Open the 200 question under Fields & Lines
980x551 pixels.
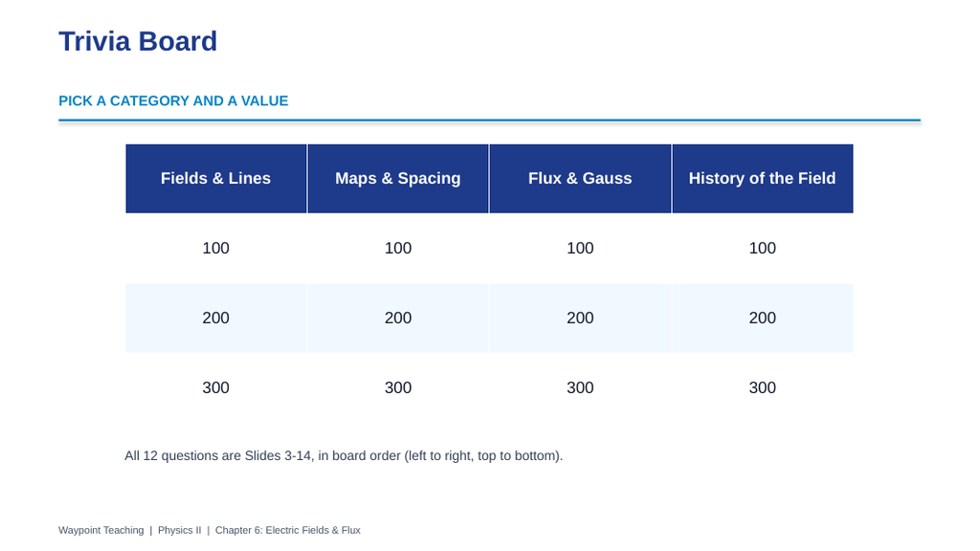point(215,318)
